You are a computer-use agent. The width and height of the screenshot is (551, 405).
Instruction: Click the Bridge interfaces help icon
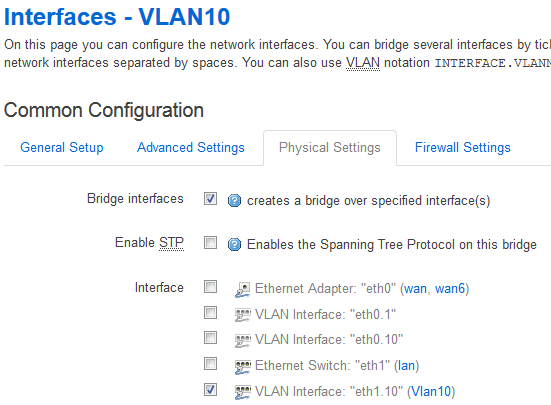pyautogui.click(x=234, y=201)
